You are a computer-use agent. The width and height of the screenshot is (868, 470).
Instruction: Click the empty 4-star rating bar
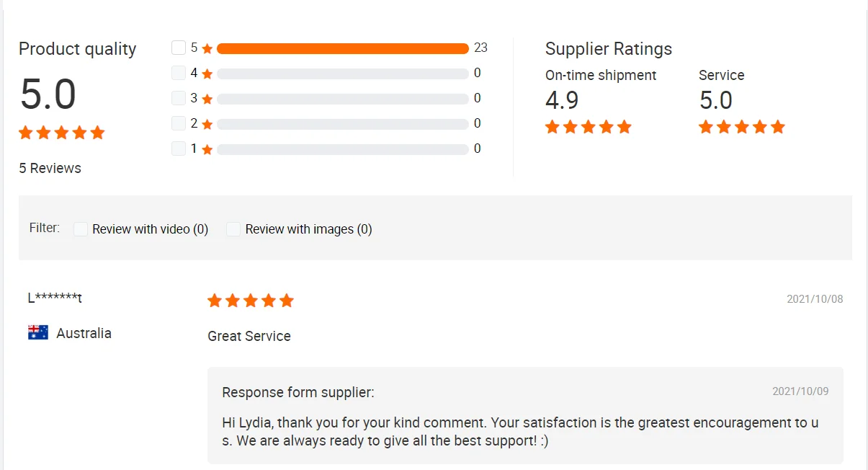point(342,74)
